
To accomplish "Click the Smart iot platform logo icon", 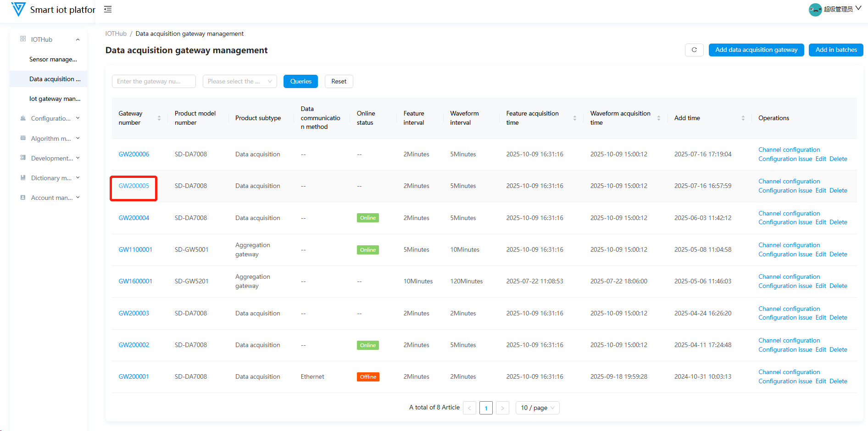I will pos(18,9).
